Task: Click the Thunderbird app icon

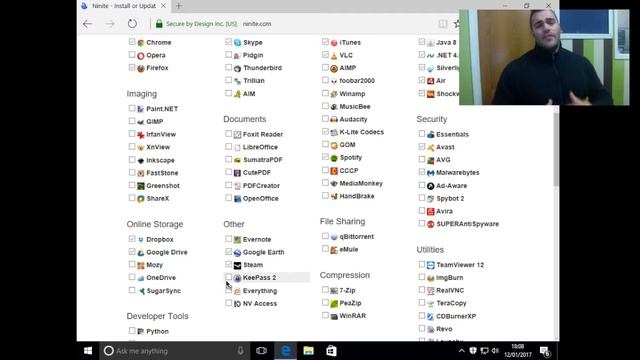Action: coord(238,68)
